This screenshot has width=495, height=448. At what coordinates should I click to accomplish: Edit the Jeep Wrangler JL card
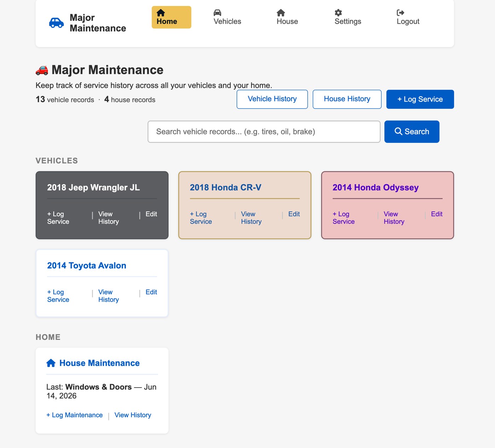coord(151,214)
